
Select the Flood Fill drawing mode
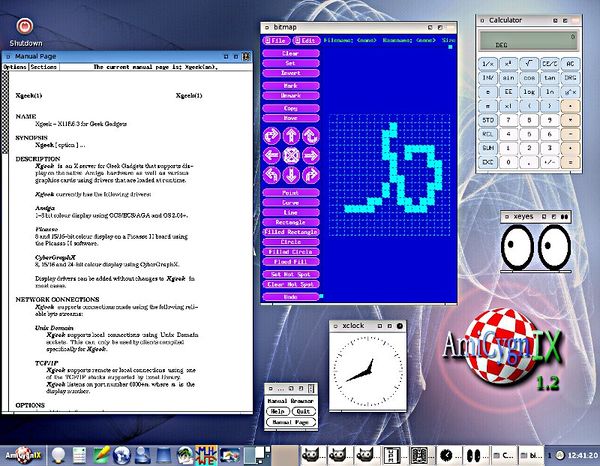[290, 261]
